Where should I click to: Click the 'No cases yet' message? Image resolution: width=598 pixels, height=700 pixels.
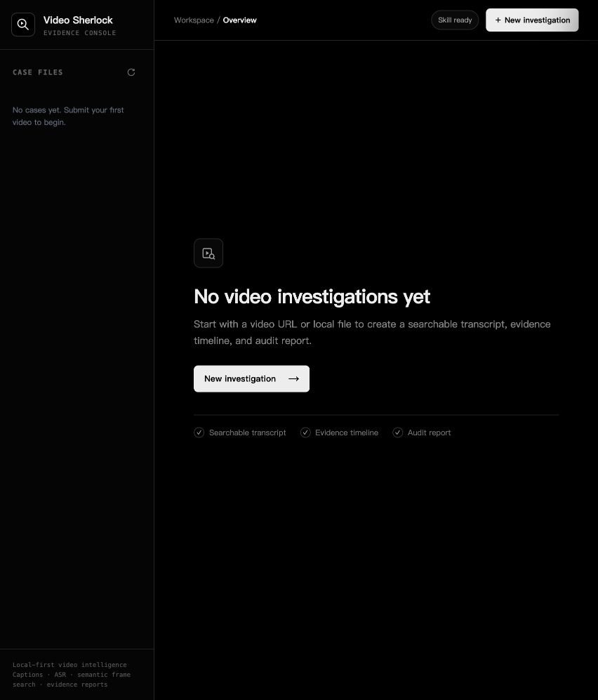click(68, 116)
